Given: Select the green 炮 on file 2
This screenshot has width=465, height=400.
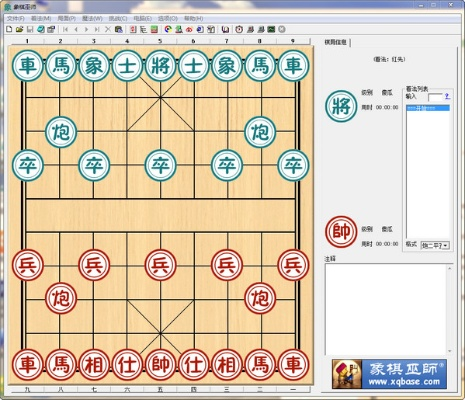Looking at the screenshot, I should [x=61, y=132].
